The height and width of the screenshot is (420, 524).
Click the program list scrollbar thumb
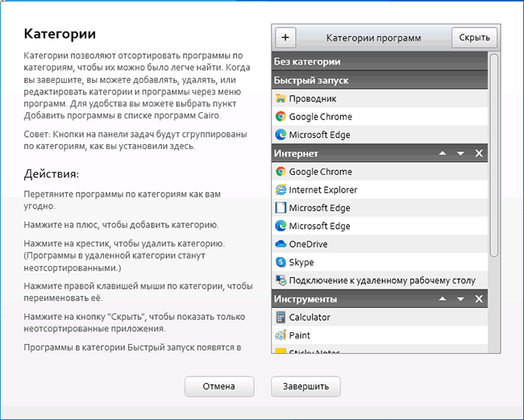494,155
